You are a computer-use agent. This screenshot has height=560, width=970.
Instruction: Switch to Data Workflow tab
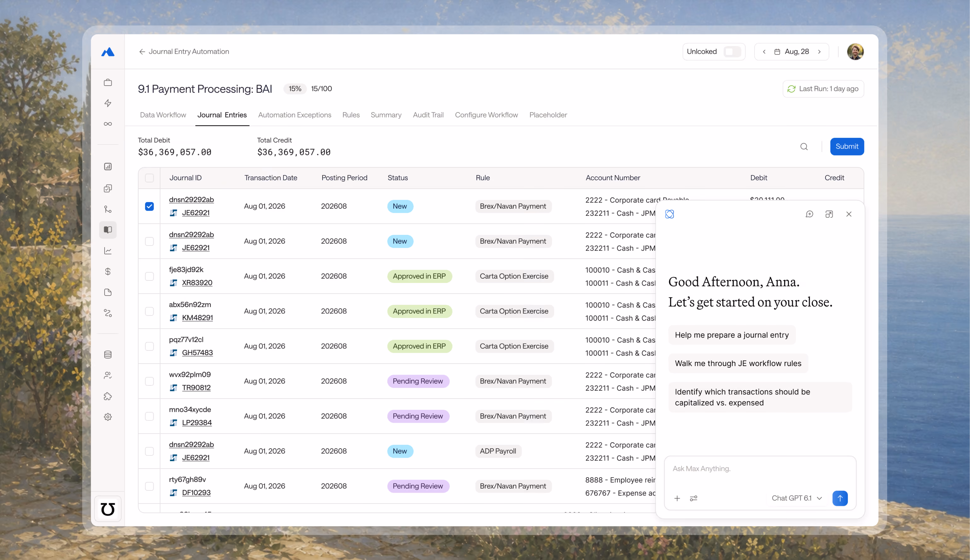(x=163, y=115)
